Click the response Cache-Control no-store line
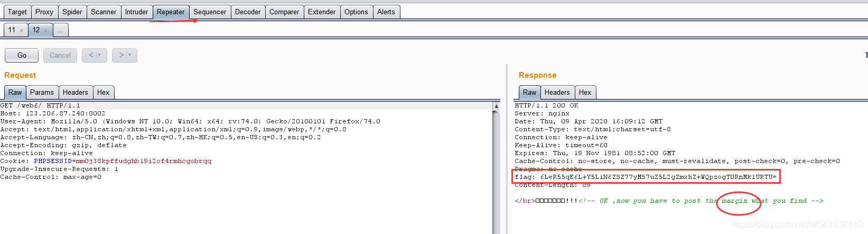Screen dimensions: 868x234 (677, 161)
